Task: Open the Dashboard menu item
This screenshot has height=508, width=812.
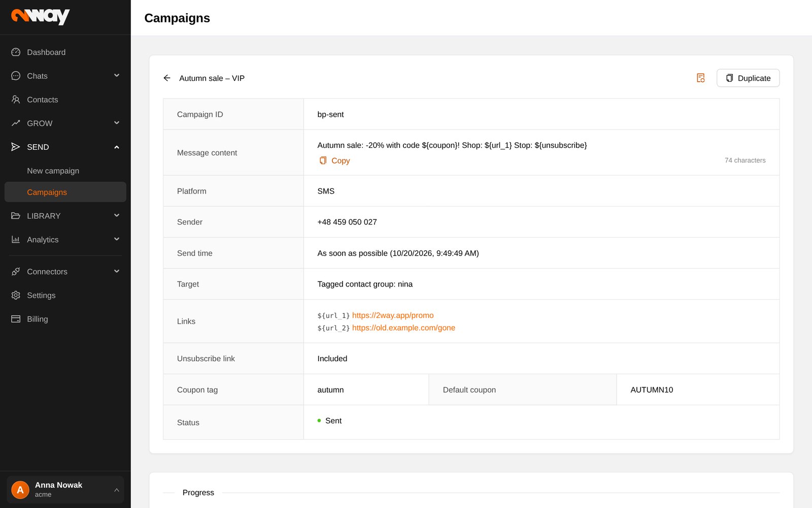Action: [x=65, y=52]
